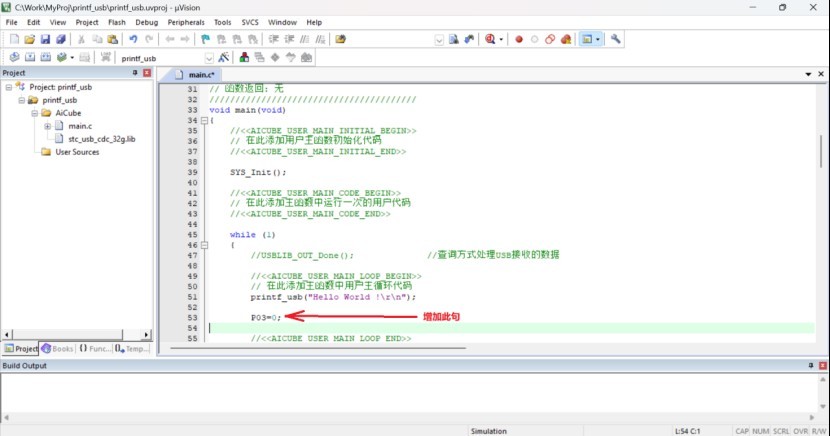Open Manage Project Items
This screenshot has width=830, height=436.
244,57
